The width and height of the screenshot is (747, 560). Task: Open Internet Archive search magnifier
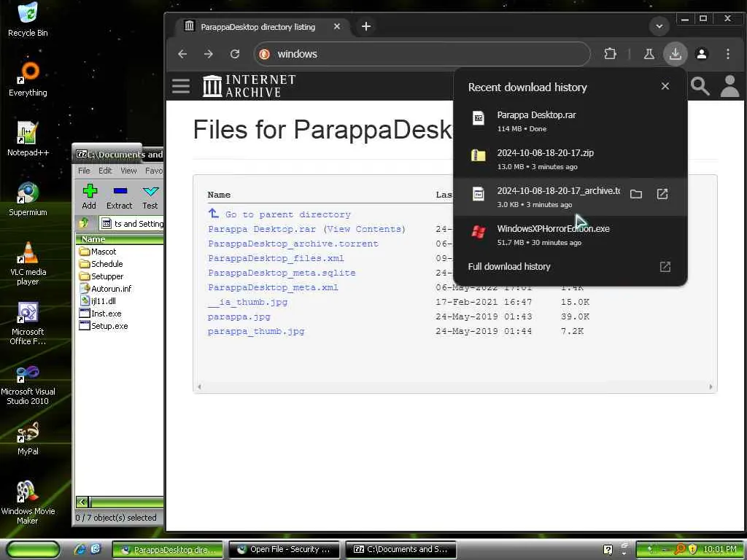700,86
